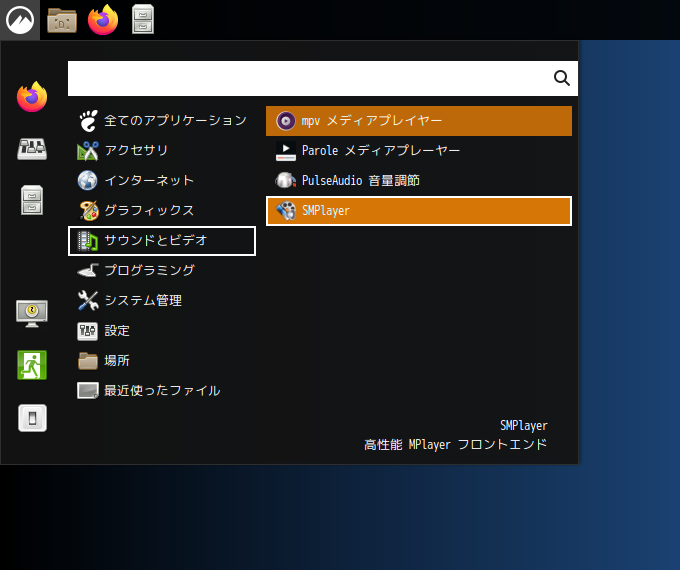Launch SMPlayer entry
This screenshot has height=570, width=680.
419,211
